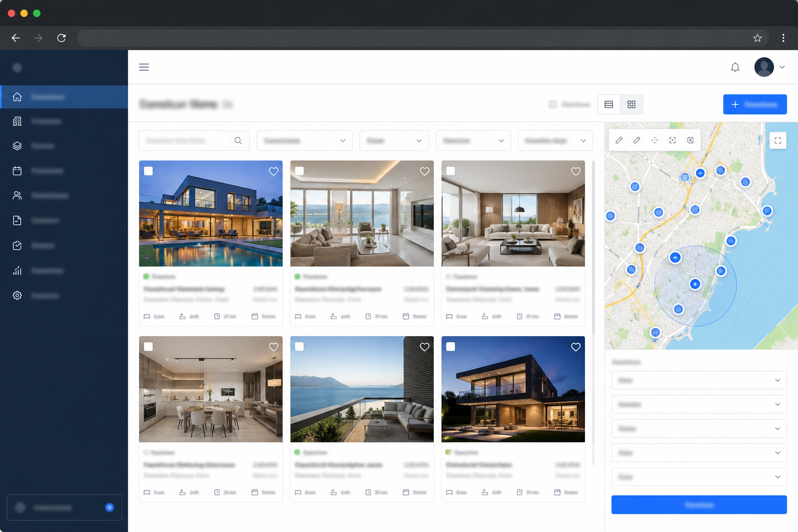Toggle the hamburger menu icon
Screen dimensions: 798x532
[x=144, y=67]
